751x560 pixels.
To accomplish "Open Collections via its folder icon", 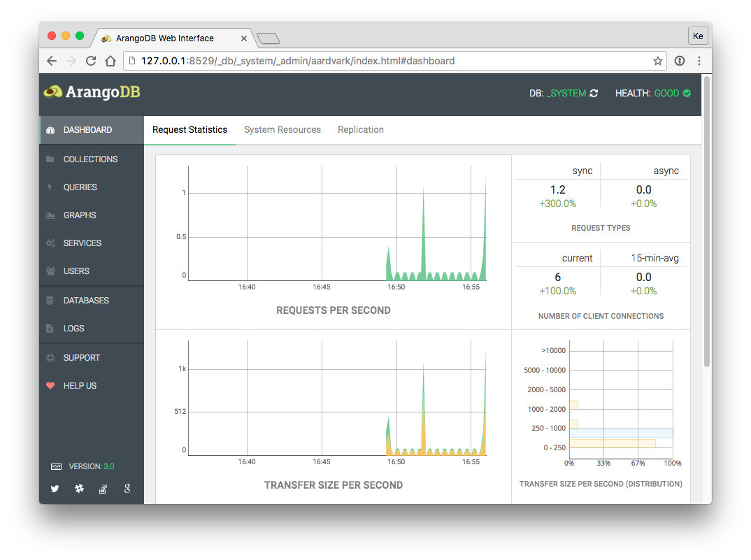I will point(50,159).
